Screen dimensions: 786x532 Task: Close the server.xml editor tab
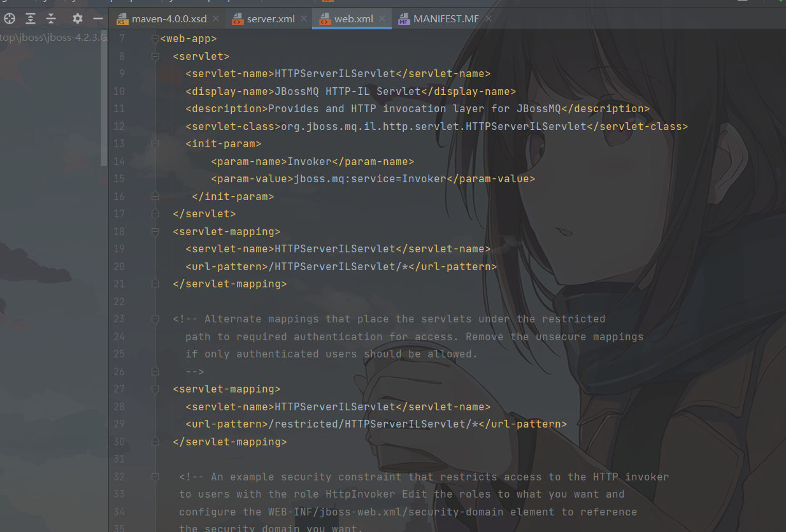tap(304, 19)
